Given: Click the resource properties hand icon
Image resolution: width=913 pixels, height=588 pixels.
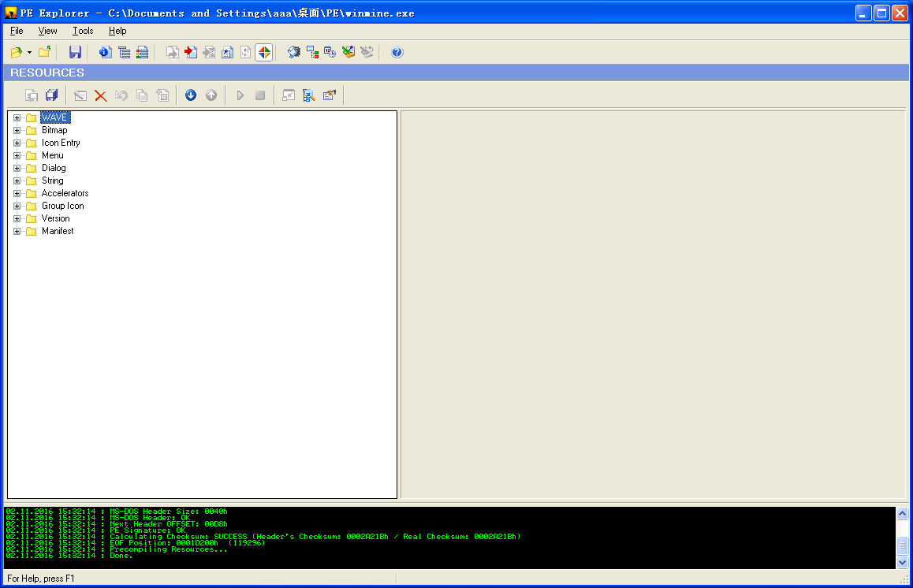Looking at the screenshot, I should pos(330,95).
